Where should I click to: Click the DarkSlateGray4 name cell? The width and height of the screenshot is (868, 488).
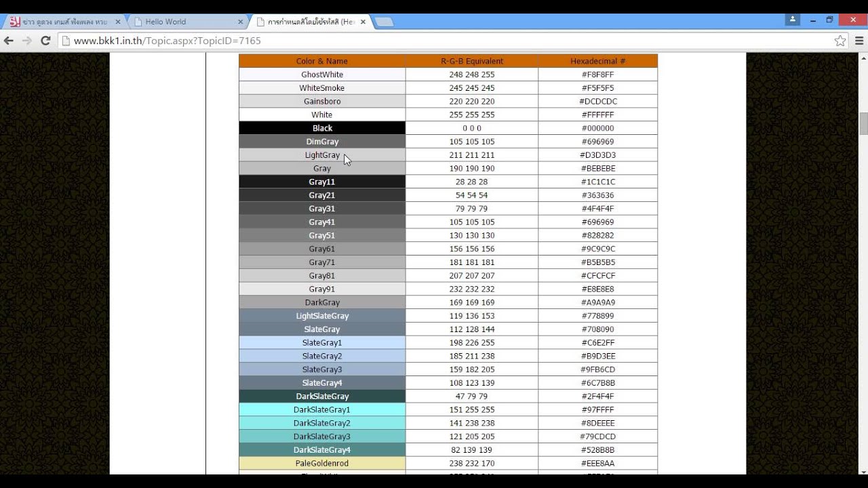point(322,450)
